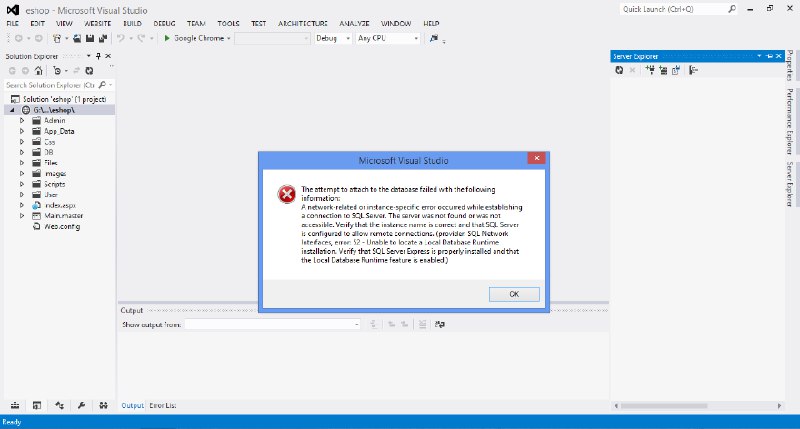Click the Save toolbar icon
800x429 pixels.
(x=90, y=38)
